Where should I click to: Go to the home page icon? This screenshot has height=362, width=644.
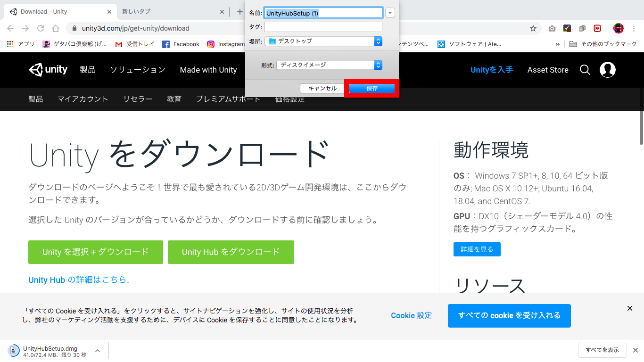(56, 28)
